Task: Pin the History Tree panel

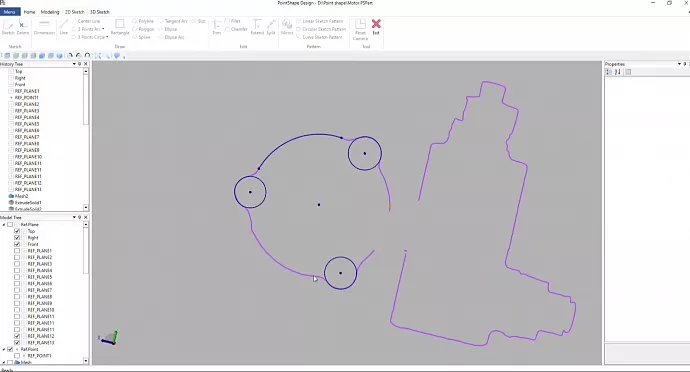Action: point(80,64)
